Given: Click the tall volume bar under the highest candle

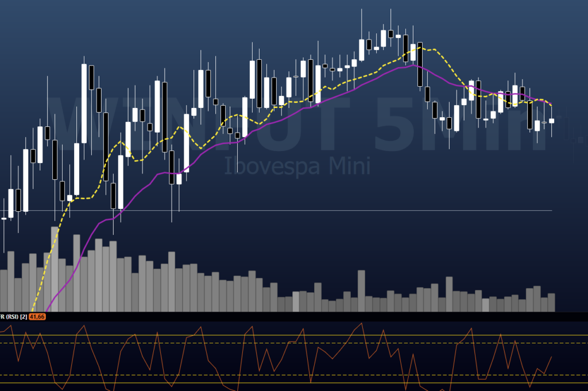Looking at the screenshot, I should click(362, 291).
